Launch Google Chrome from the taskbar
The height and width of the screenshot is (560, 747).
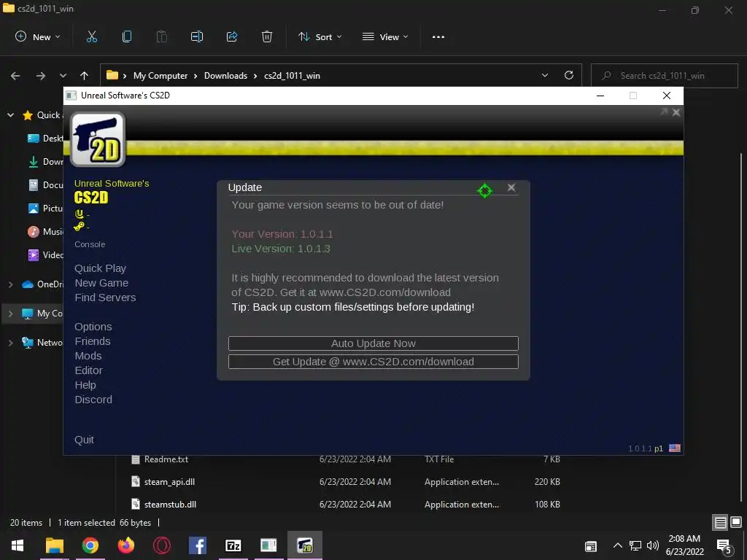(x=90, y=545)
